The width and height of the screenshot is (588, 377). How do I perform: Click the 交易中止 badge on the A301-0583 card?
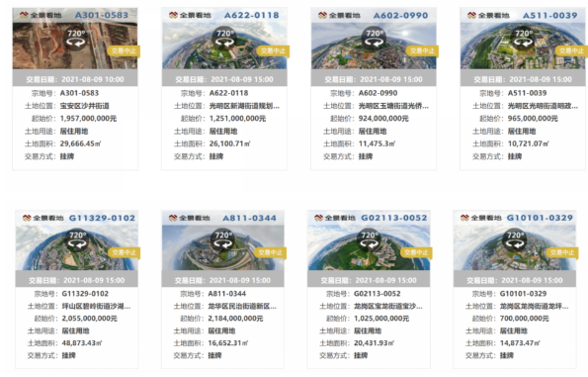point(124,51)
